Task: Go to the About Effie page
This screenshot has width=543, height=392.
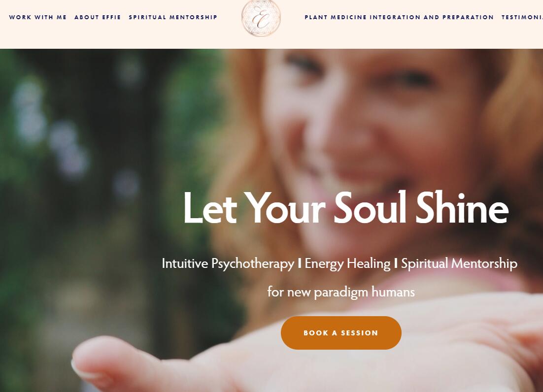Action: 98,17
